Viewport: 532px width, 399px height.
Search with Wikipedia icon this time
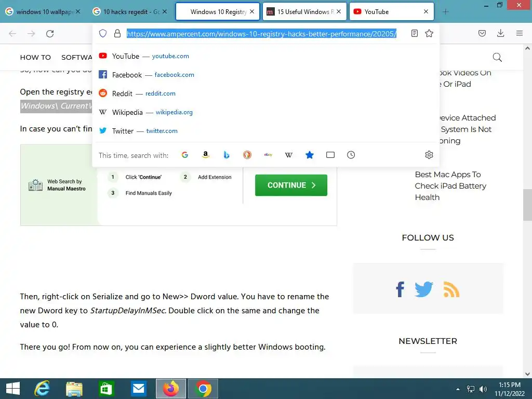pos(289,155)
